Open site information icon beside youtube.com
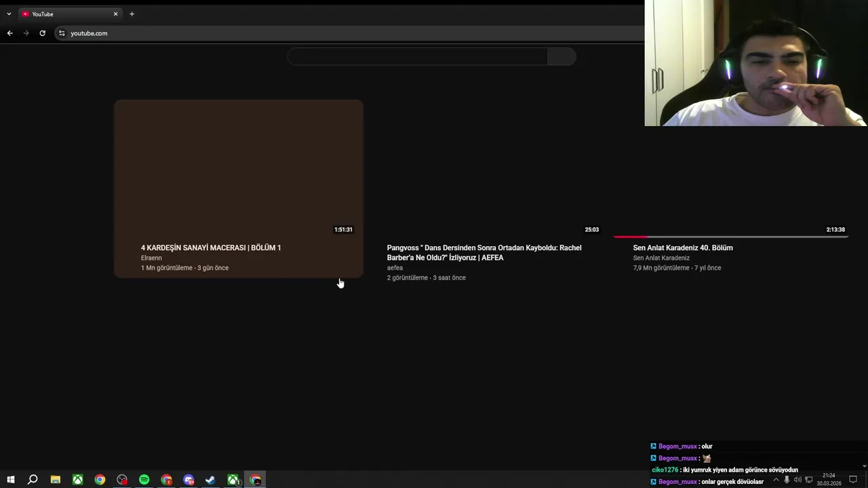Image resolution: width=868 pixels, height=488 pixels. tap(62, 33)
